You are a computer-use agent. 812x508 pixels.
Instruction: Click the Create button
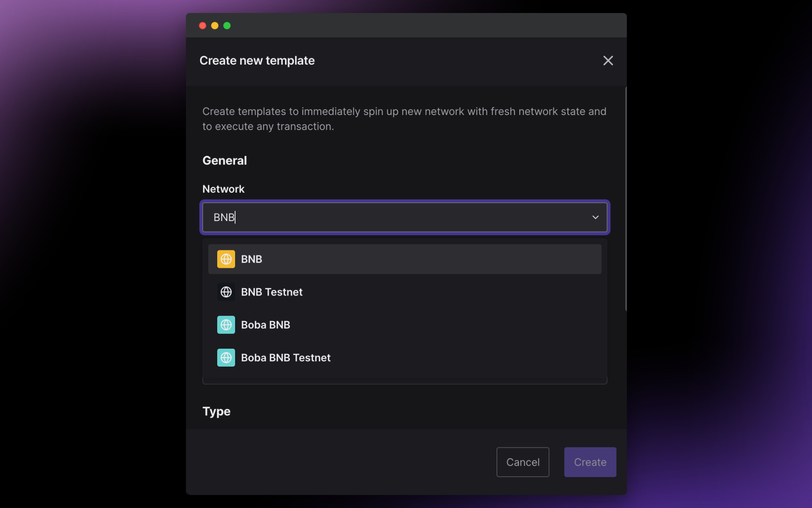(590, 462)
